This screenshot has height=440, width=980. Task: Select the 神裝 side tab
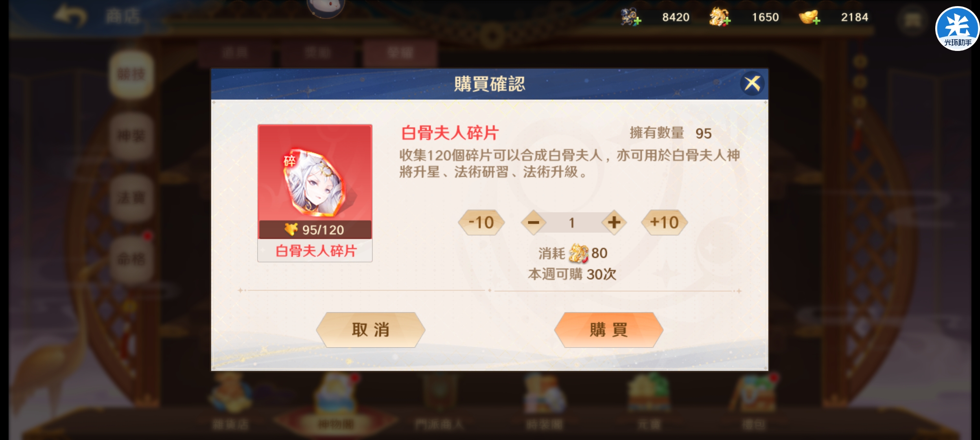[131, 136]
